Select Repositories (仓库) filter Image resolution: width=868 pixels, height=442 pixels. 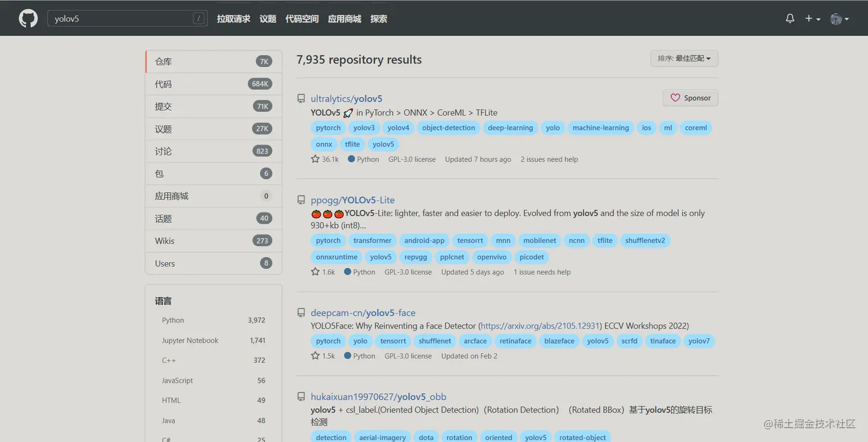tap(214, 61)
